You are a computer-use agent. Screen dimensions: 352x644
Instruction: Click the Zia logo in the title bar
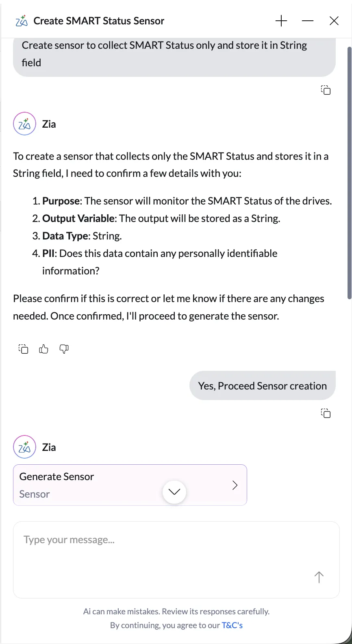[x=22, y=21]
